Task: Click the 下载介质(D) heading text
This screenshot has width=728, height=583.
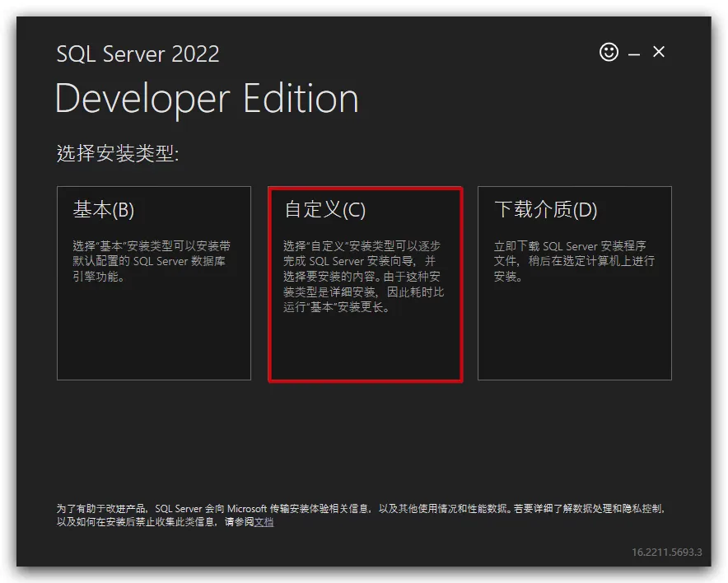Action: 545,210
